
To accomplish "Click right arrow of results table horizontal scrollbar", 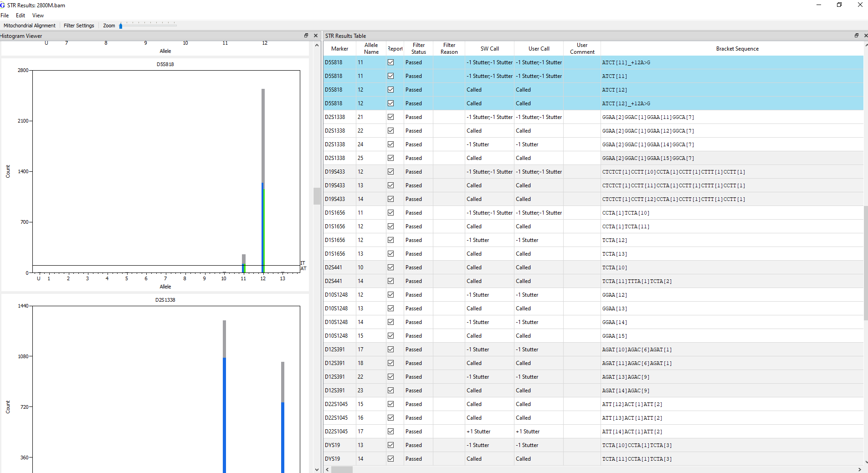I will pos(860,469).
